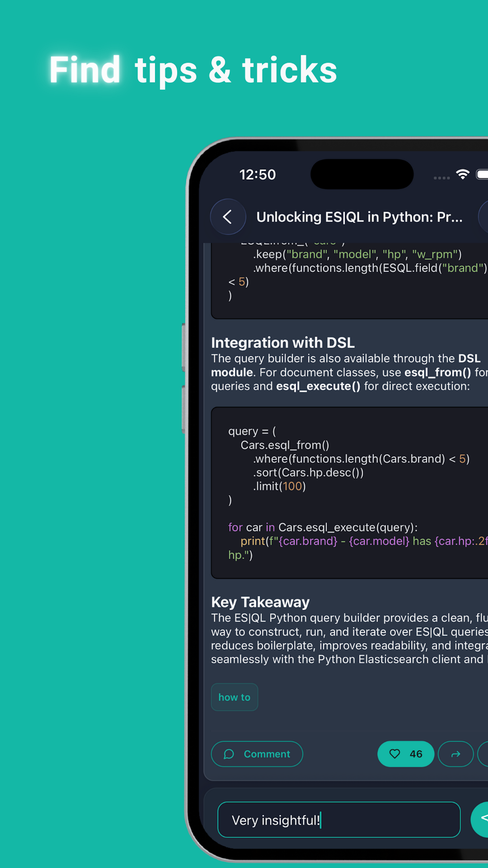Tap the 12:50 clock in status bar
Screen dimensions: 488x868
pos(258,174)
